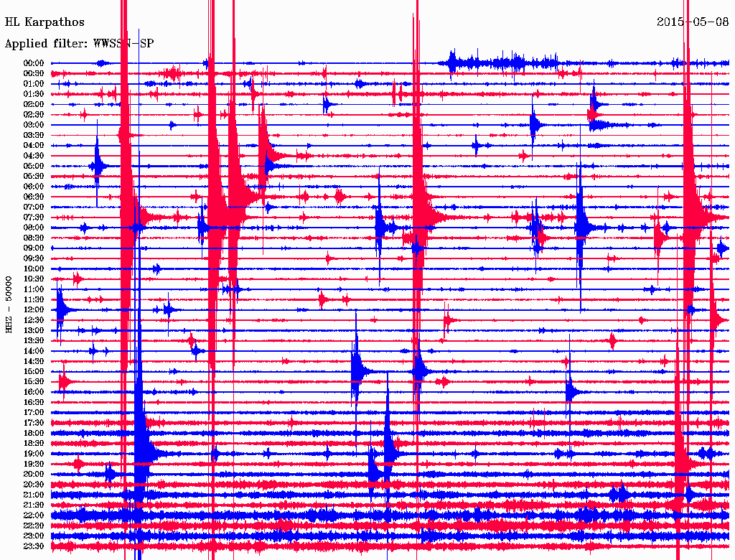
Task: Select the 11:30 time label
Action: pyautogui.click(x=34, y=299)
